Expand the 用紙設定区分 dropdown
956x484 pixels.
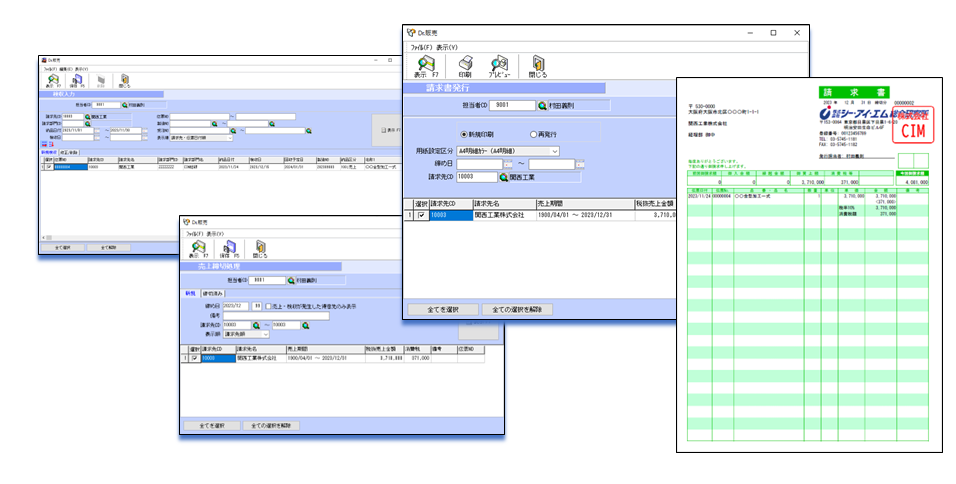pyautogui.click(x=554, y=151)
